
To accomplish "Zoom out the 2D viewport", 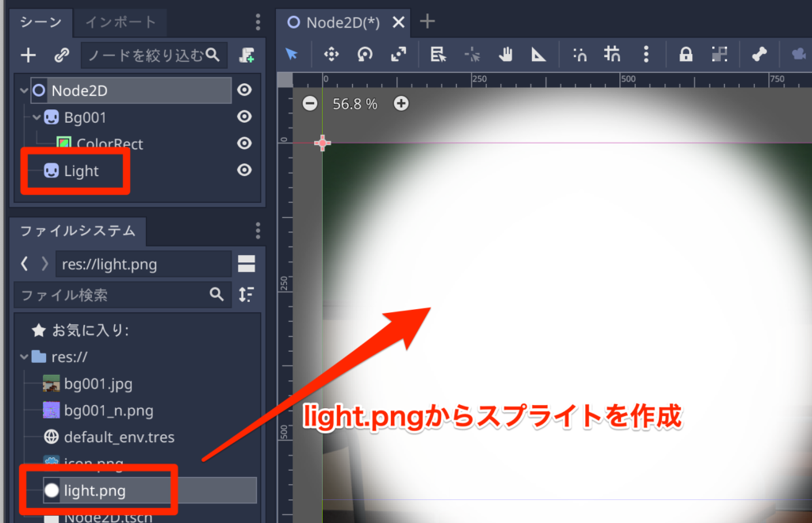I will tap(310, 104).
